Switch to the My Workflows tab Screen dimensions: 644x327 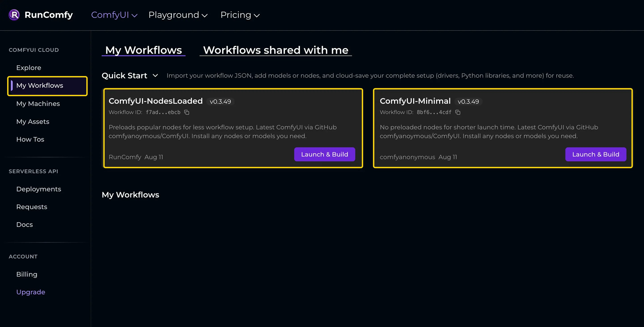pyautogui.click(x=144, y=50)
